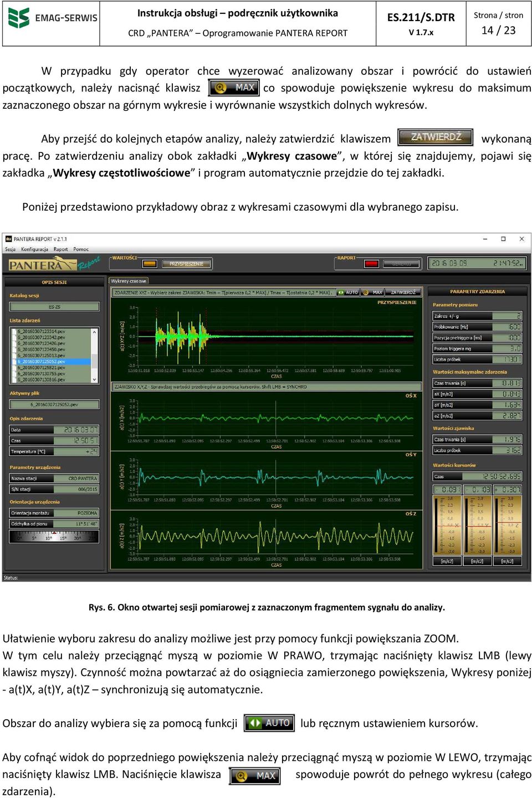Click the Poziom triggera mg value field
This screenshot has width=532, height=798.
click(507, 349)
